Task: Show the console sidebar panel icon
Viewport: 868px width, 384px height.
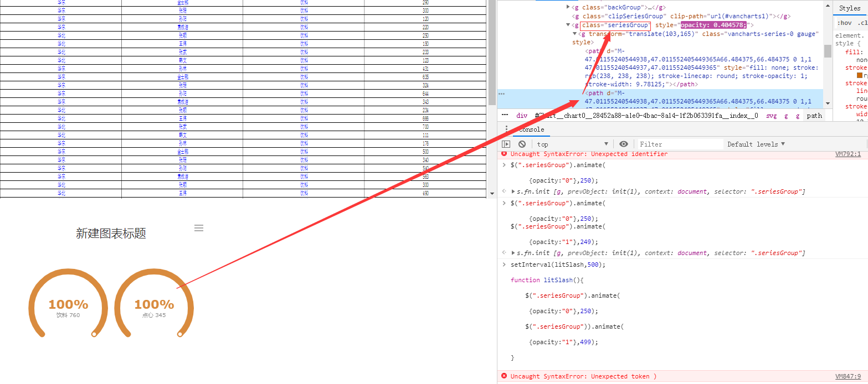Action: 506,144
